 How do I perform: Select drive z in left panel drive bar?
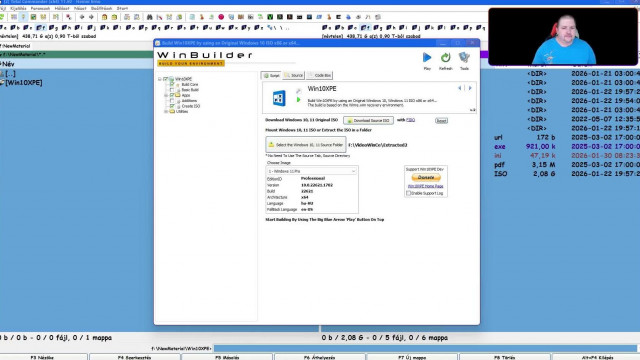[259, 28]
